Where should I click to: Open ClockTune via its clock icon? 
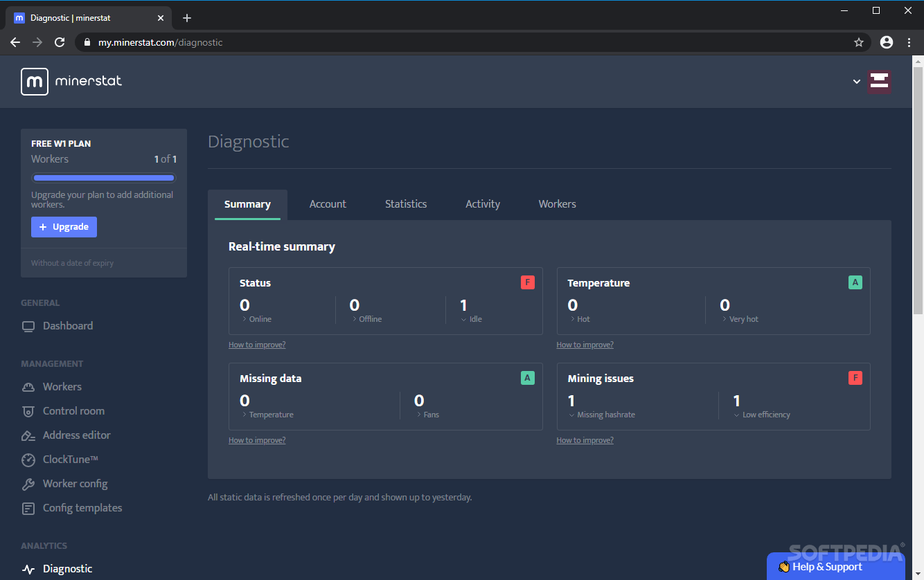pos(28,459)
